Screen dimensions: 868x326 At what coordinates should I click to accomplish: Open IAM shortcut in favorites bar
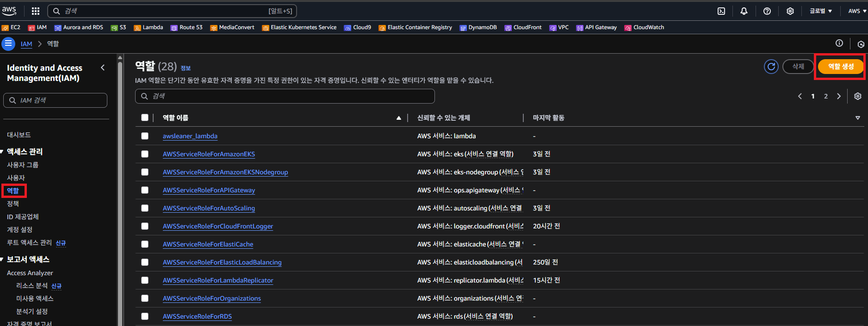pyautogui.click(x=37, y=28)
